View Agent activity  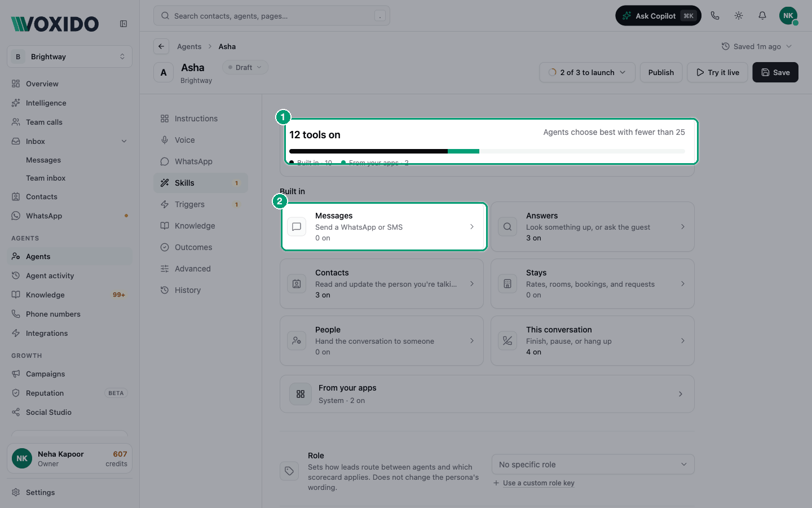click(69, 275)
